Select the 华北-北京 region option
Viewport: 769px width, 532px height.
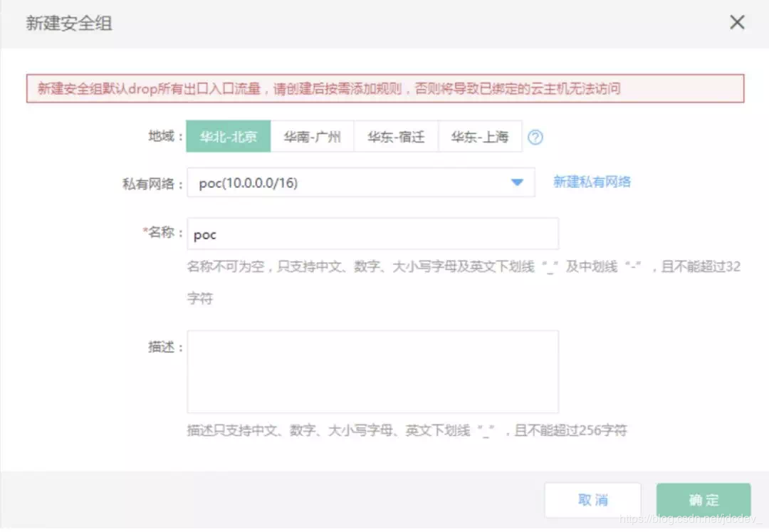coord(228,136)
